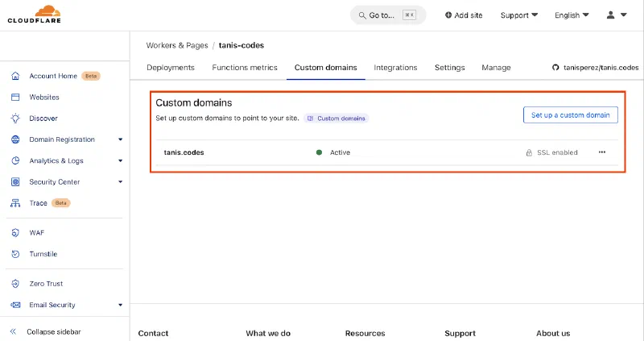This screenshot has width=644, height=341.
Task: Click the Collapse sidebar double-chevron icon
Action: 13,331
